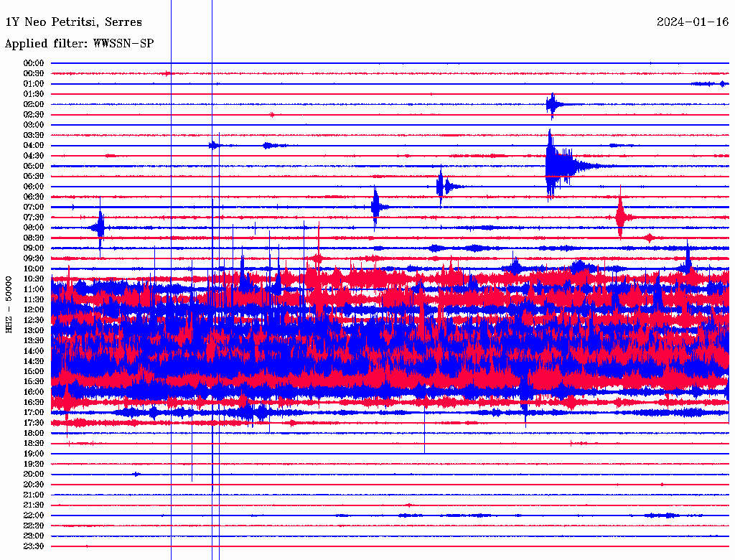Click the blue event burst on 08:00 trace
735x560 pixels.
pos(100,228)
